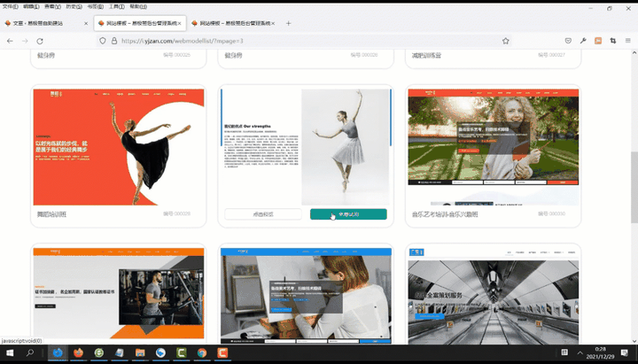Screen dimensions: 638x364
Task: Click the scrollbar up arrow
Action: coord(634,53)
